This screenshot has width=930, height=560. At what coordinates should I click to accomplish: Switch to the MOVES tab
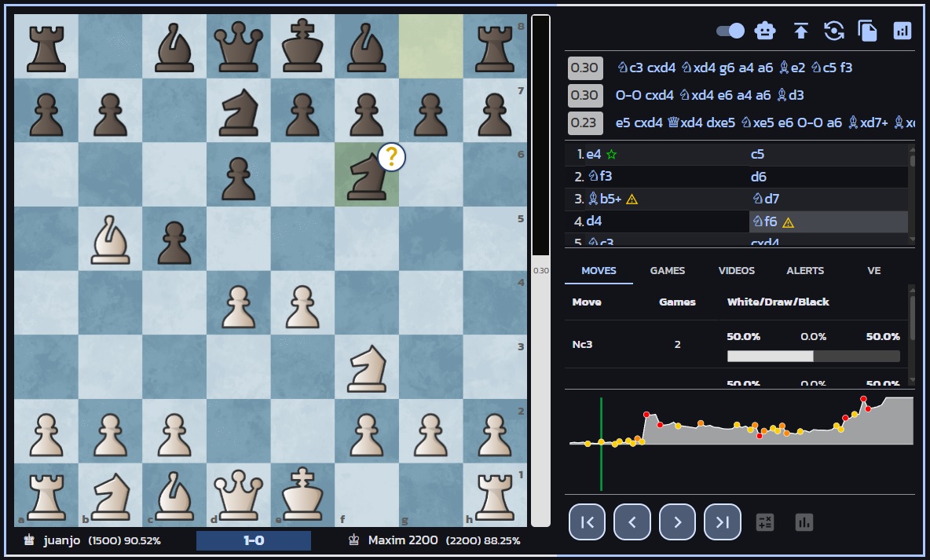click(599, 270)
